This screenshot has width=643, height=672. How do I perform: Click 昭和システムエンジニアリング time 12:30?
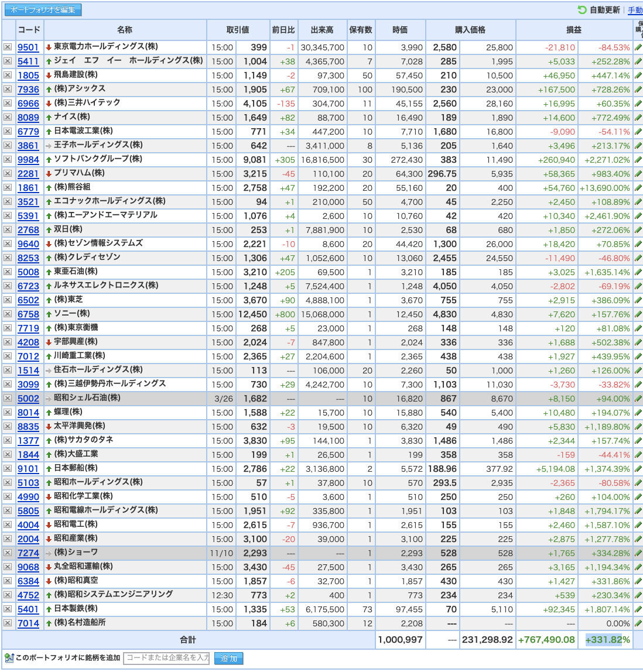click(x=222, y=595)
